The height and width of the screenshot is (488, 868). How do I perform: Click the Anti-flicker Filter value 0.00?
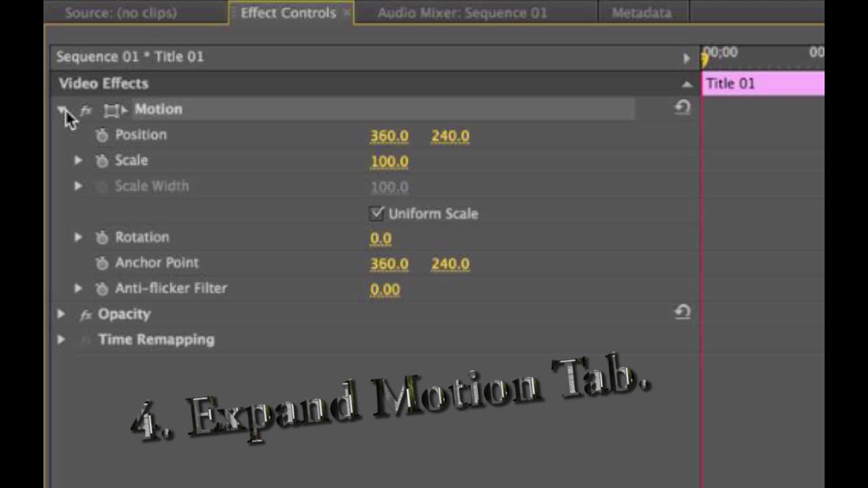click(x=385, y=289)
